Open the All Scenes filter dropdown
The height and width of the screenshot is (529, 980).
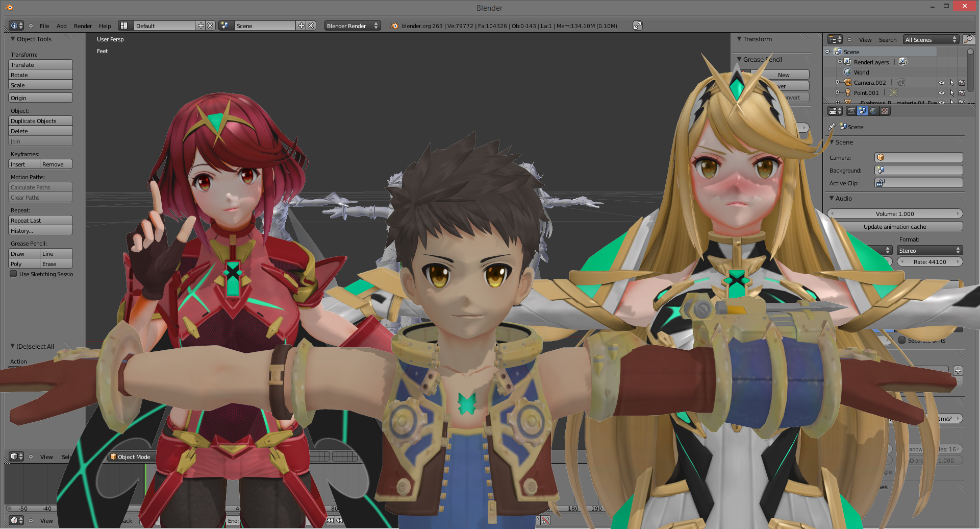click(x=931, y=39)
